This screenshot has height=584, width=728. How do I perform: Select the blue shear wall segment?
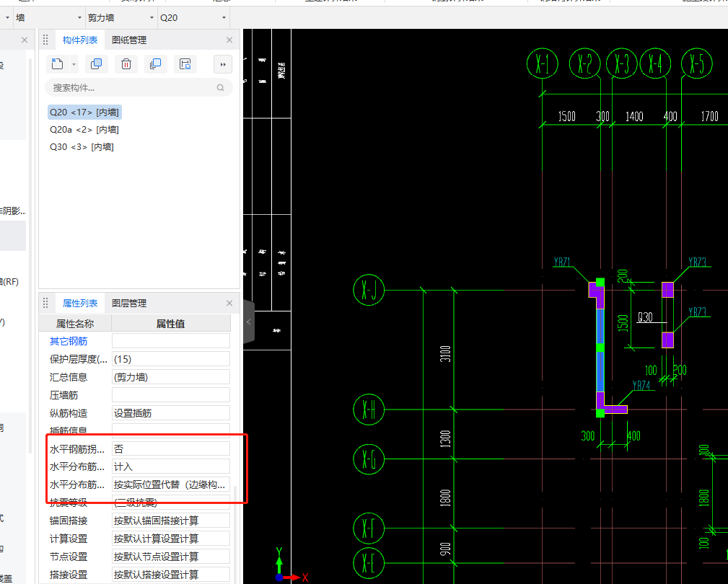(600, 350)
